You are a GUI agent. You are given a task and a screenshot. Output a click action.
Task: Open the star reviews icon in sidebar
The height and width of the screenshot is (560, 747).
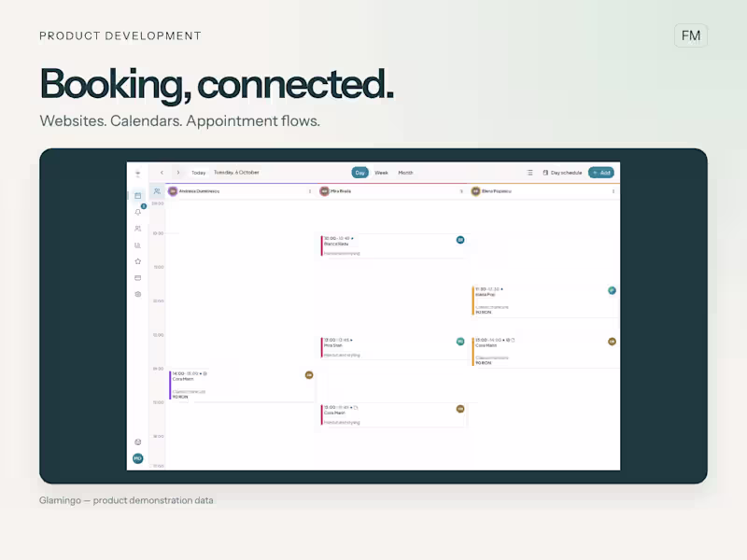[137, 261]
